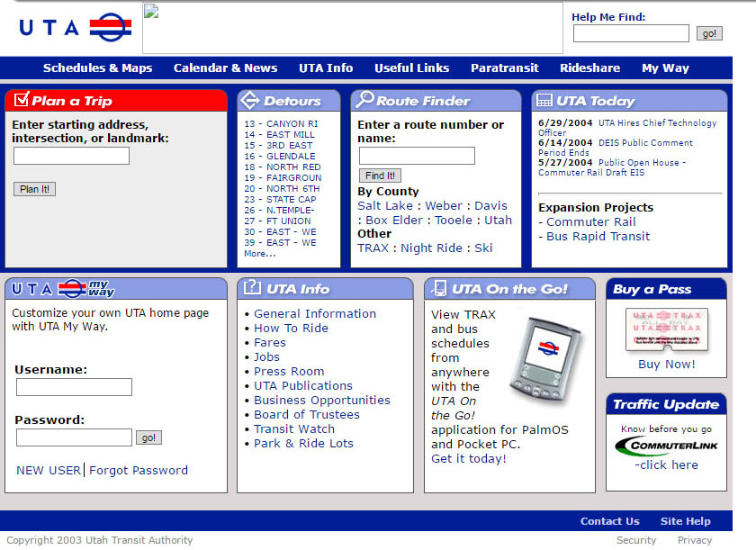The width and height of the screenshot is (756, 550).
Task: Click the CommuterLink logo
Action: 666,446
